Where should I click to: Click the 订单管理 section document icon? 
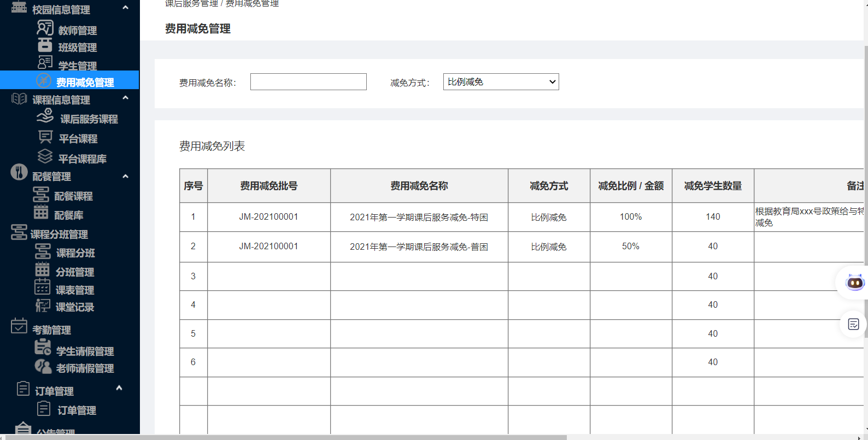(23, 389)
